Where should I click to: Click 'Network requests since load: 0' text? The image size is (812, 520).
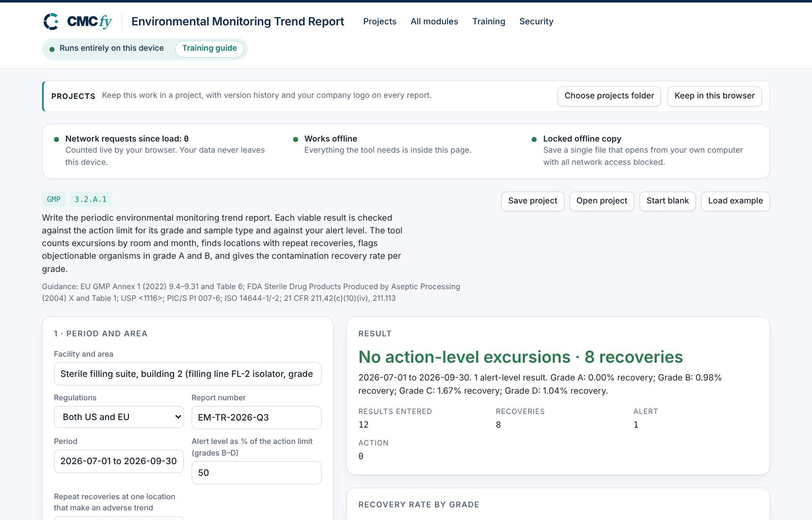(x=127, y=138)
